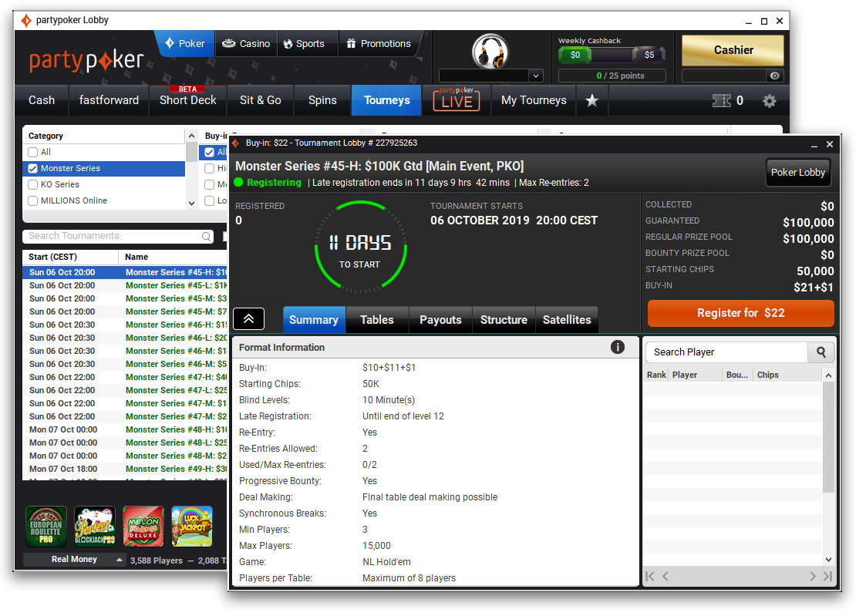Open settings gear in lobby
Image resolution: width=866 pixels, height=616 pixels.
[x=769, y=101]
